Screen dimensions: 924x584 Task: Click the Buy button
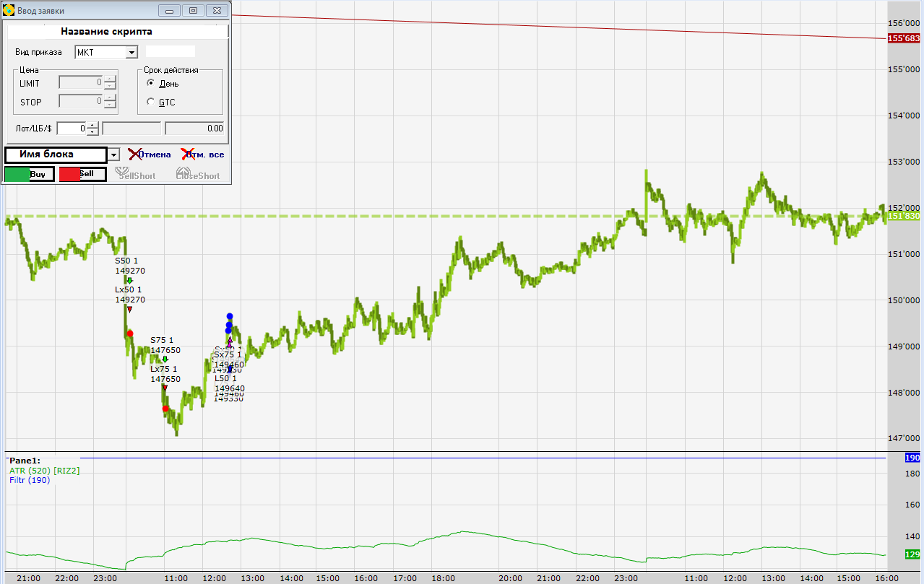29,174
